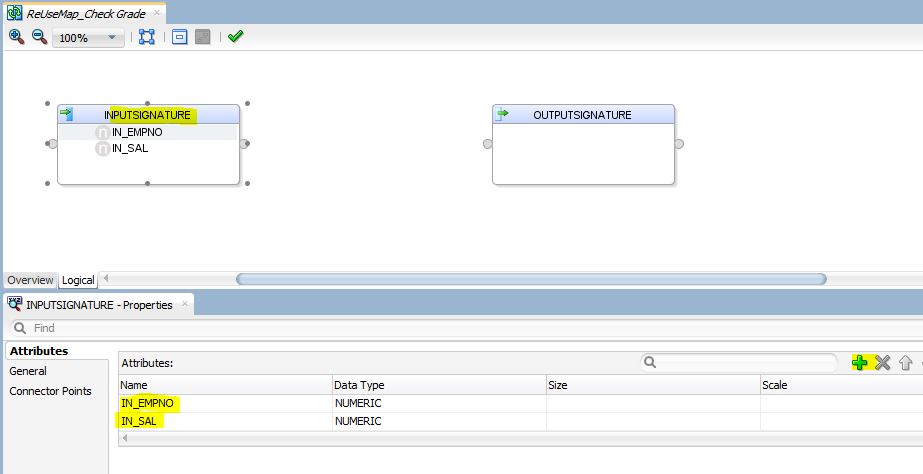
Task: Click the input connector of OUTPUTSIGNATURE
Action: coord(487,144)
